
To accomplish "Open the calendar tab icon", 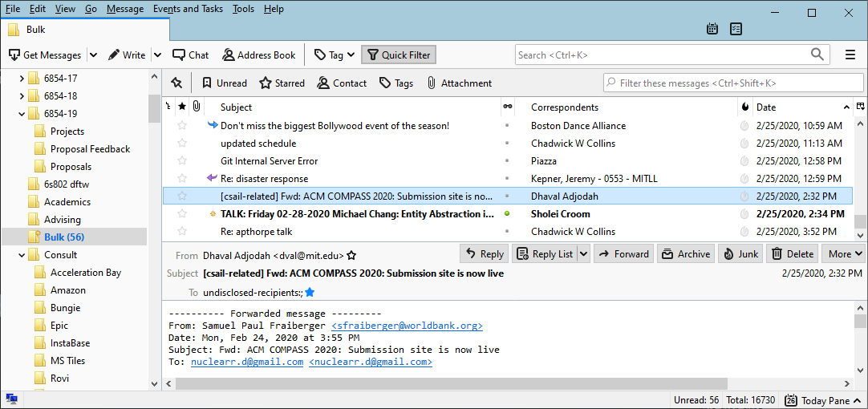I will tap(712, 29).
